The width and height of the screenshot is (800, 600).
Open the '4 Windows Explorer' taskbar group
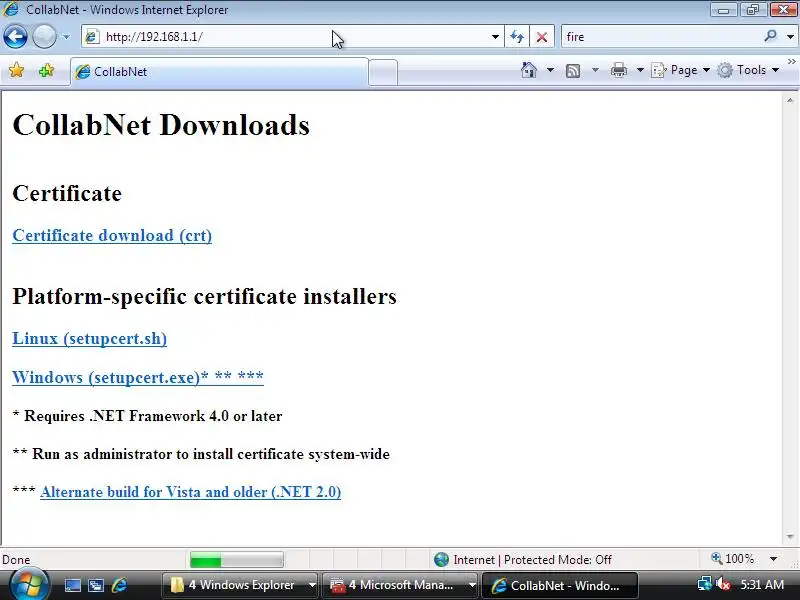coord(240,585)
